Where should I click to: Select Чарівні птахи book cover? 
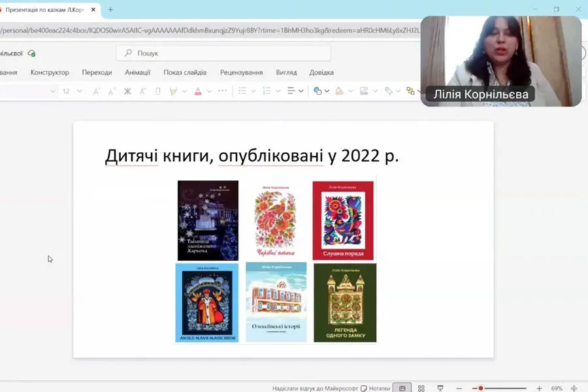coord(276,220)
